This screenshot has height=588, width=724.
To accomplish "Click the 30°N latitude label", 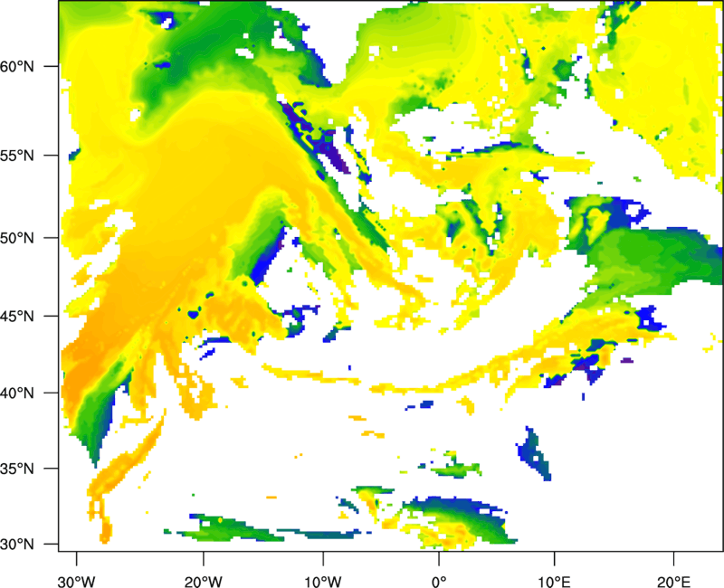I will (x=17, y=545).
